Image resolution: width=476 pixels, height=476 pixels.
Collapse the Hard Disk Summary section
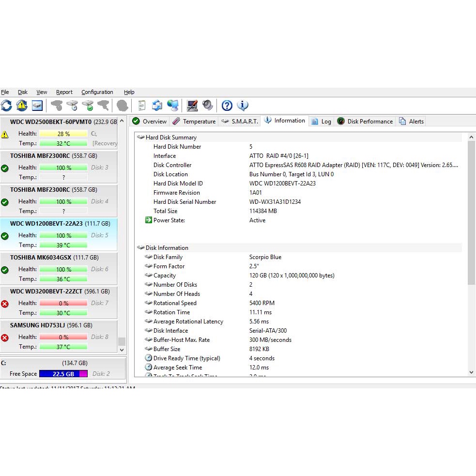tap(140, 138)
